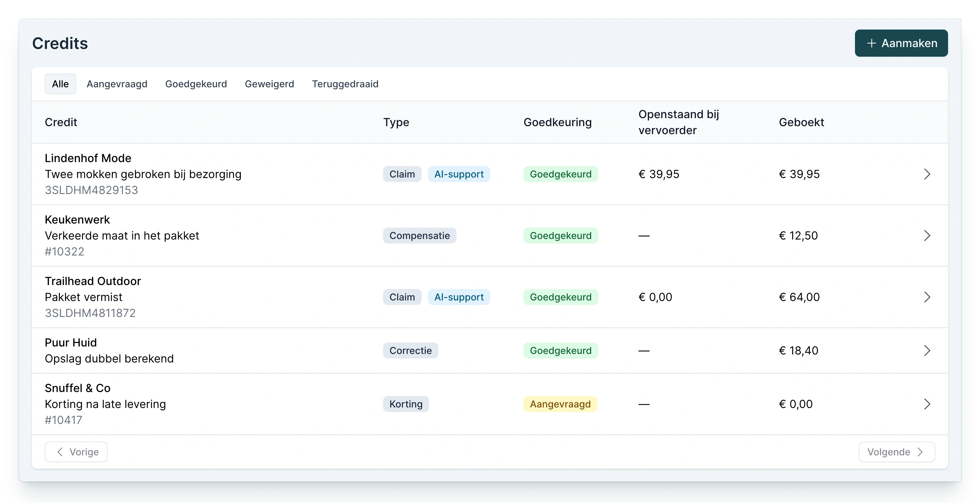Click Goedgekeurd badge in Lindenhof Mode row
Screen dimensions: 980x503
click(561, 174)
